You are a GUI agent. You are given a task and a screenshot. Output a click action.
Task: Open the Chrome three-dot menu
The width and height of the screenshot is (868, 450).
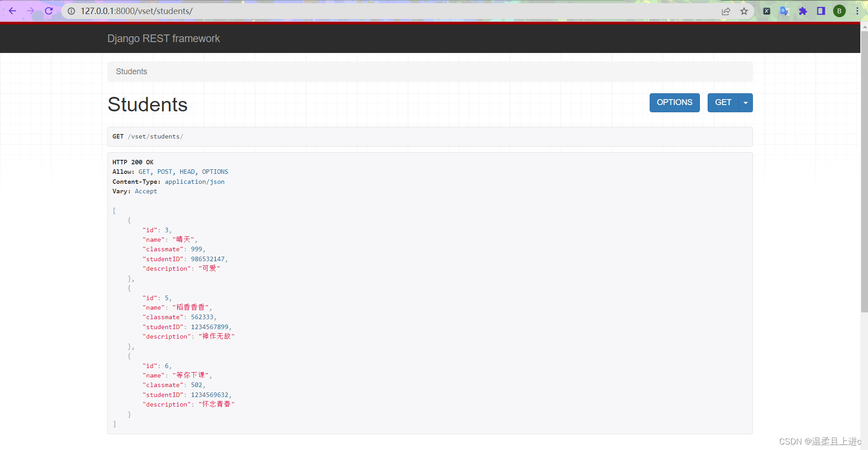coord(857,11)
